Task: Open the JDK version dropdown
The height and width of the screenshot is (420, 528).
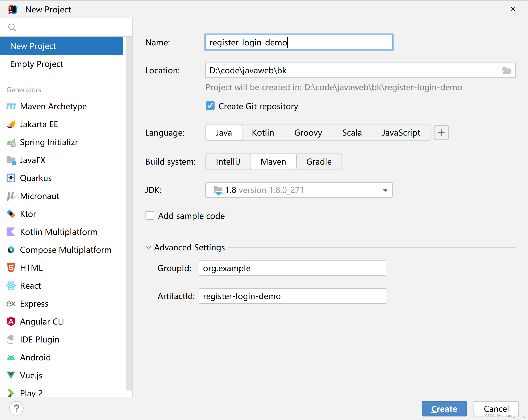Action: (x=385, y=190)
